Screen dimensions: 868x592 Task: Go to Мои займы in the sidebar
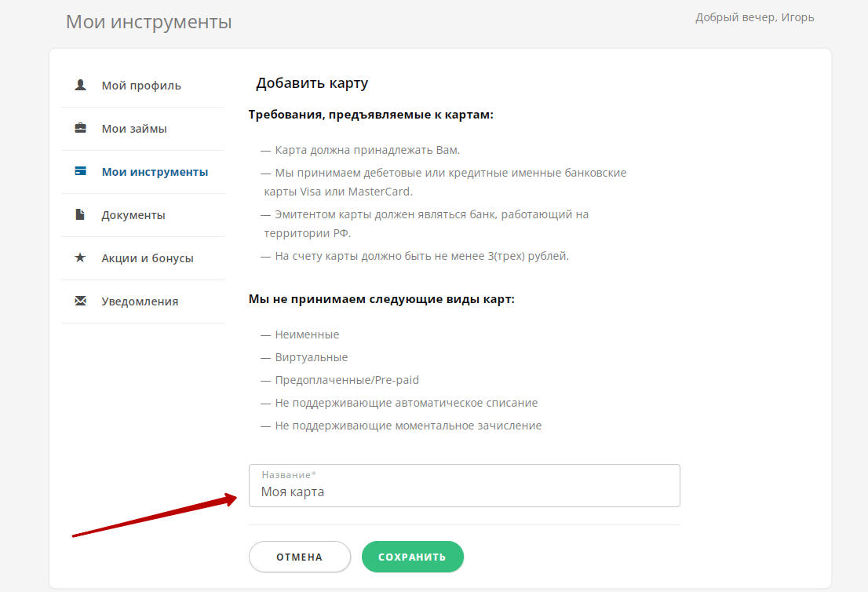tap(134, 129)
